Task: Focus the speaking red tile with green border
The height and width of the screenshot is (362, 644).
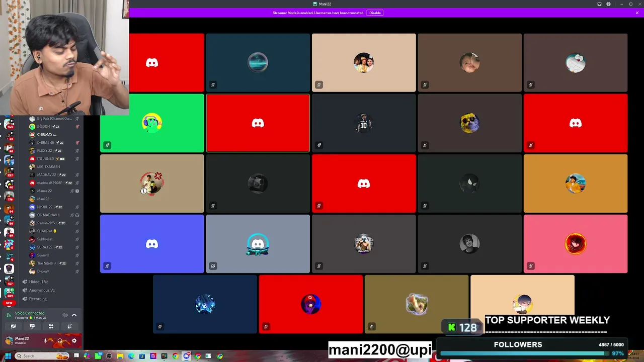Action: pos(258,123)
